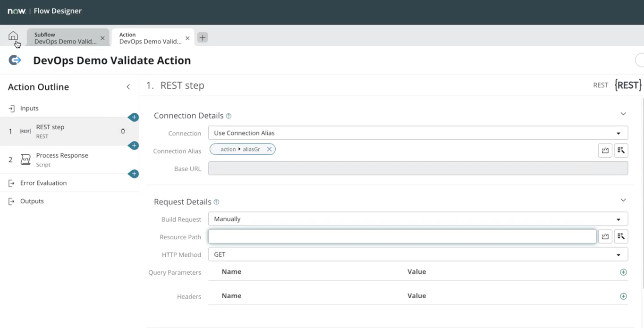644x328 pixels.
Task: Collapse the Request Details section
Action: click(623, 200)
